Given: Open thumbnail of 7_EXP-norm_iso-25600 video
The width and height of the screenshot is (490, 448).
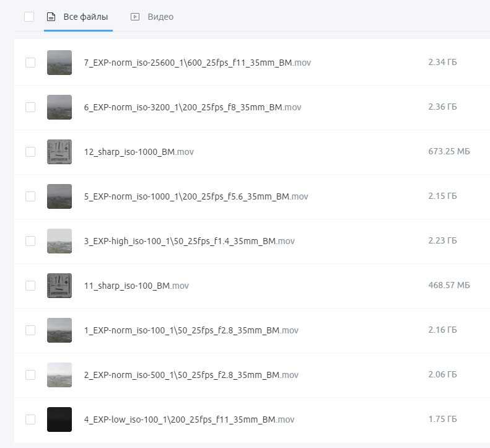Looking at the screenshot, I should tap(59, 63).
